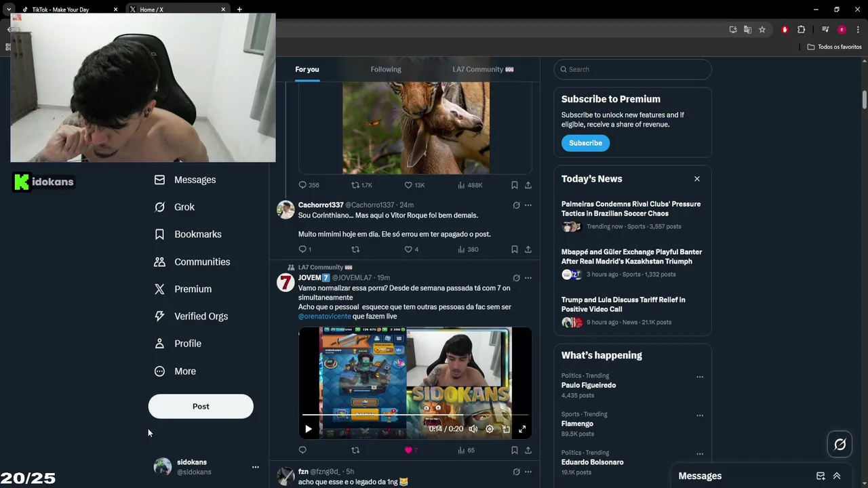Image resolution: width=868 pixels, height=488 pixels.
Task: Repost Cachorro1337's post
Action: 355,249
